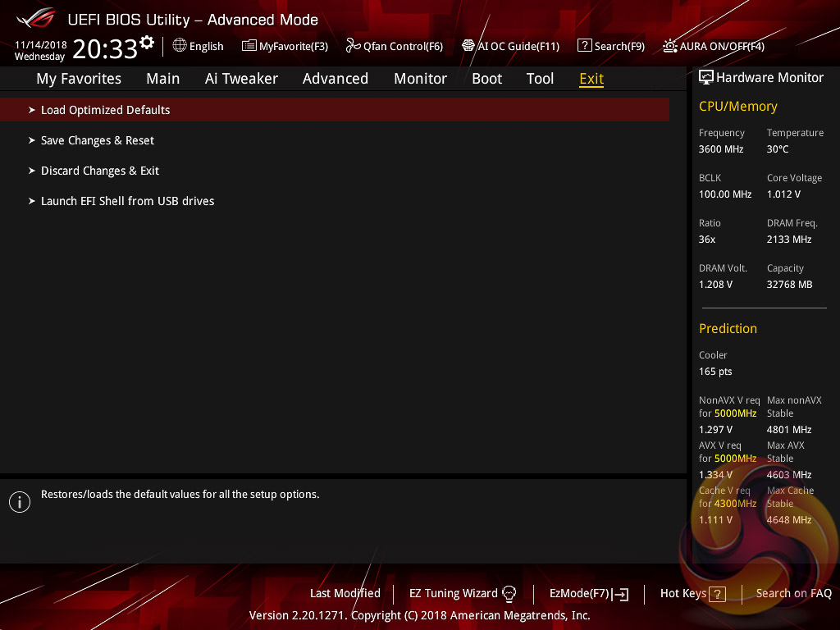Click the globe language icon

tap(180, 46)
